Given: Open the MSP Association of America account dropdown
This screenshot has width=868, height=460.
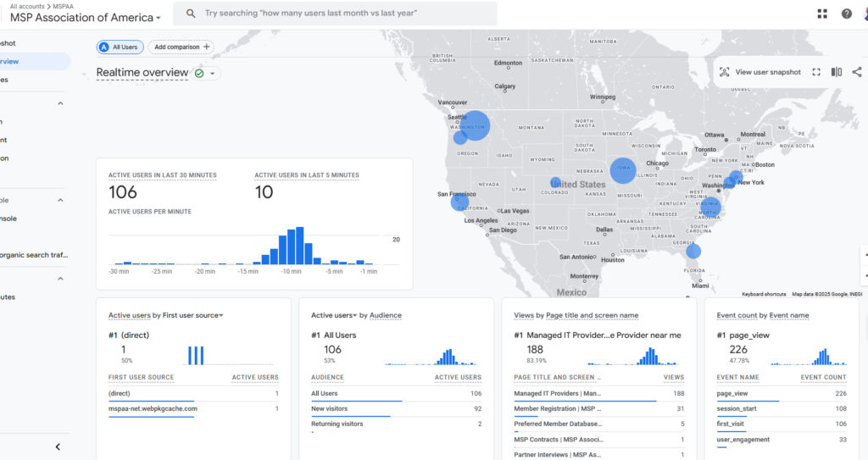Looking at the screenshot, I should coord(86,18).
